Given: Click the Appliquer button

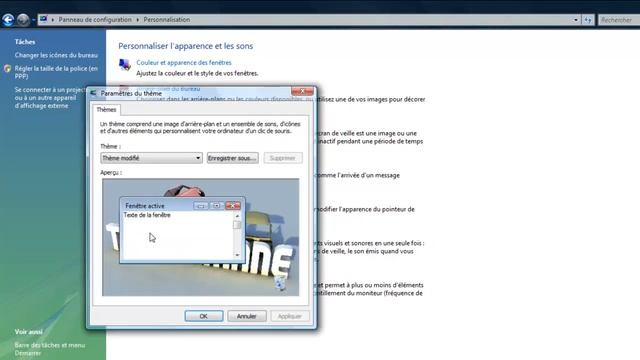Looking at the screenshot, I should 290,316.
